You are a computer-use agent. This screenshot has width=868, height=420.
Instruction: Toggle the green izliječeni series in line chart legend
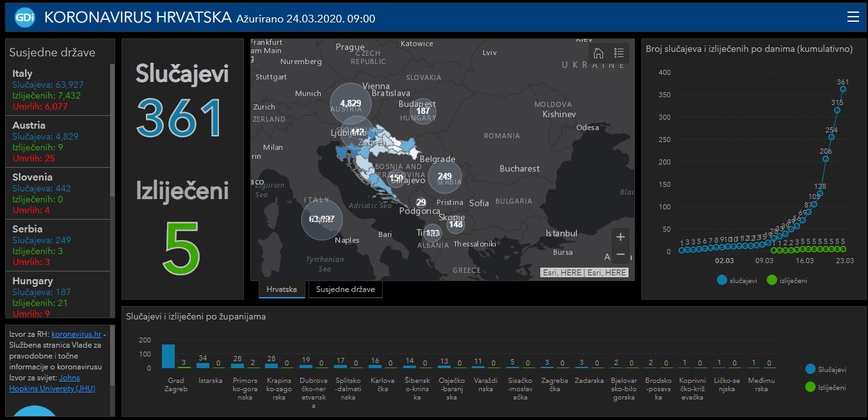787,280
